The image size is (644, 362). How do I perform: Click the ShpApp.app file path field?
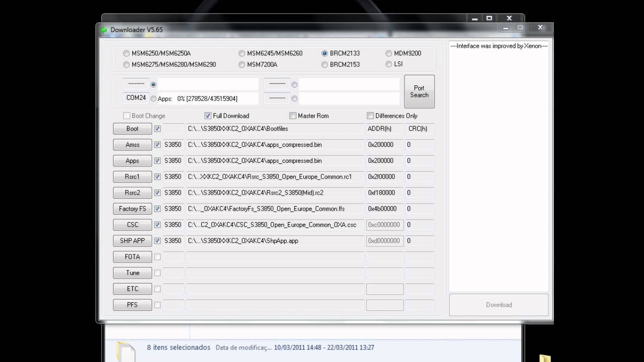275,241
